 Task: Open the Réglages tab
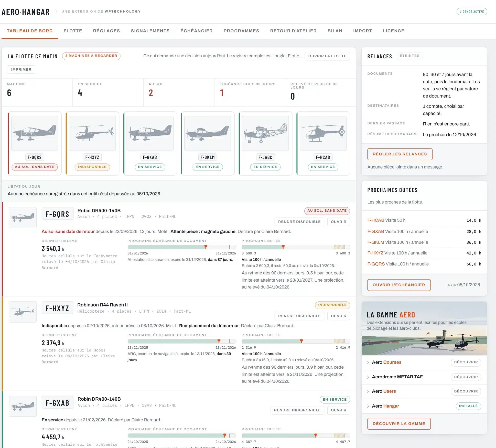[106, 31]
